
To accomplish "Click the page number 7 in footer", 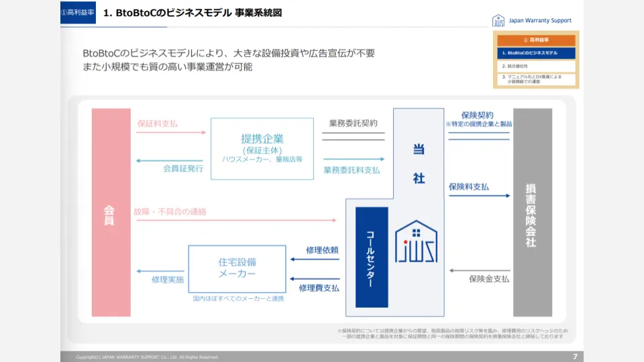I will 575,356.
